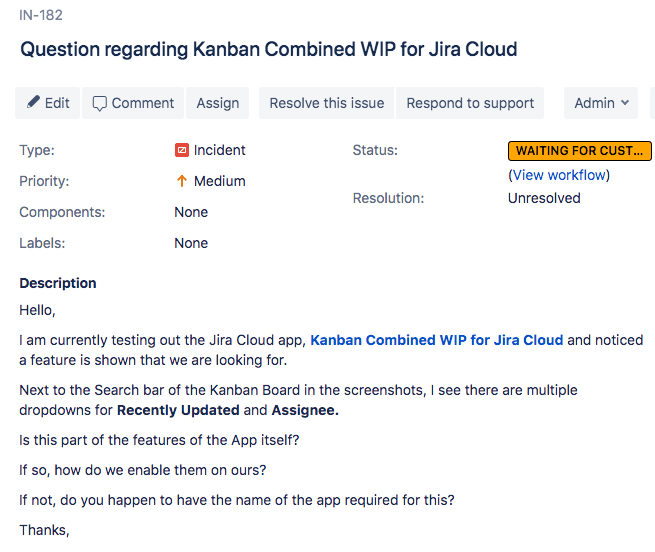Viewport: 655px width, 552px height.
Task: Click the partially visible button right of Admin
Action: [x=652, y=103]
